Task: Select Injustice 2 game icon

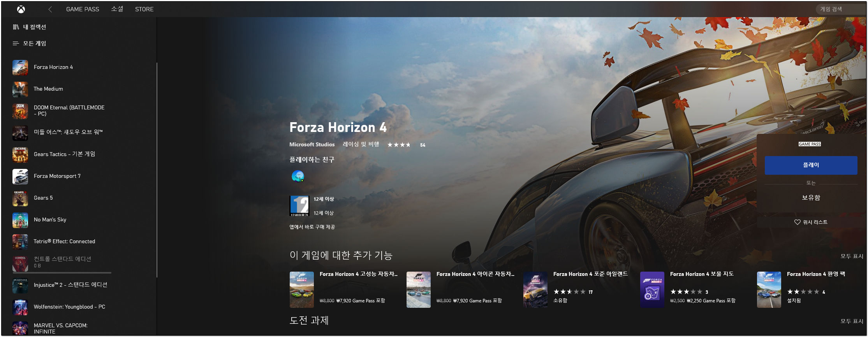Action: 20,285
